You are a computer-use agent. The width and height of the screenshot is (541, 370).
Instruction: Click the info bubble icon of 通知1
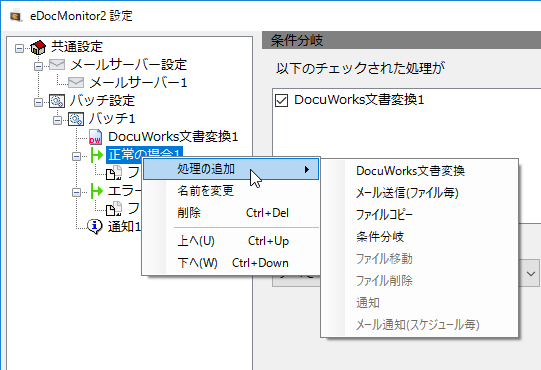click(x=95, y=226)
